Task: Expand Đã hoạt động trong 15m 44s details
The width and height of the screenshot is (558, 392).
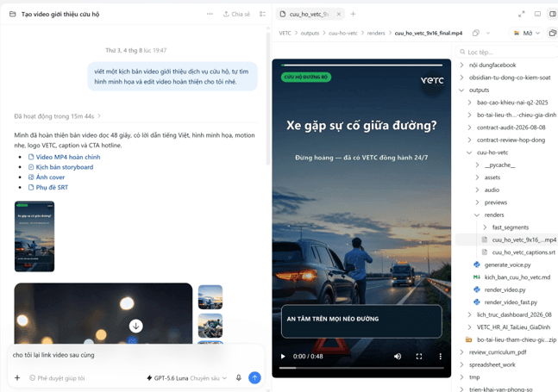Action: click(58, 116)
